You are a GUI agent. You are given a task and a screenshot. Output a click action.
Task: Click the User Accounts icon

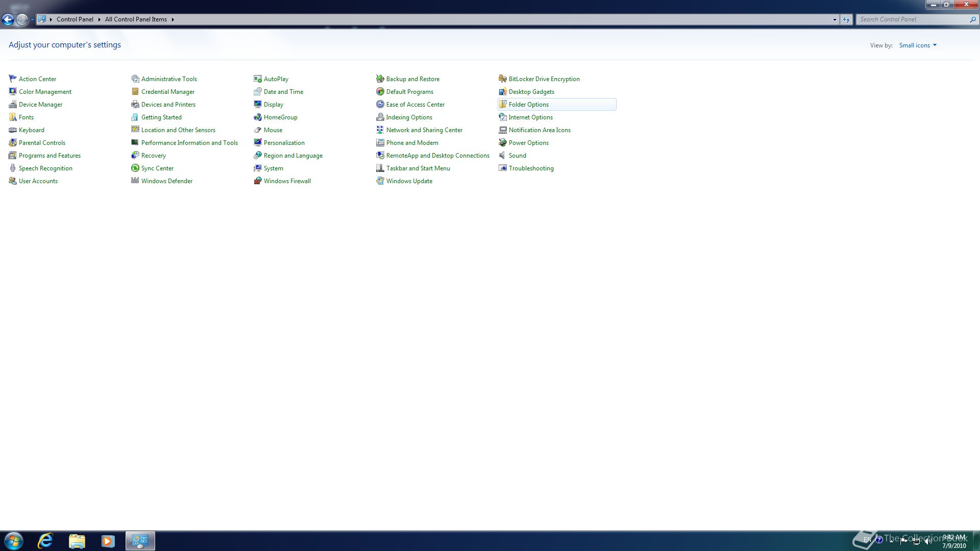(13, 181)
